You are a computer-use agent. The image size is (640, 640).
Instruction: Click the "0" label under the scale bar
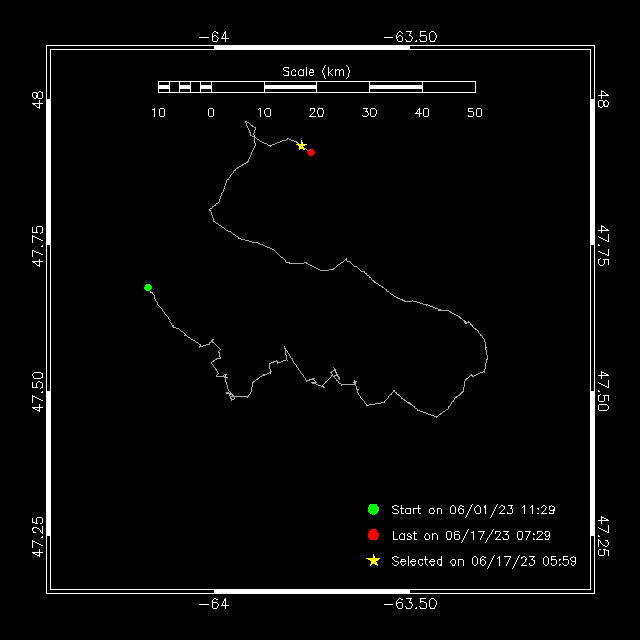pyautogui.click(x=211, y=113)
